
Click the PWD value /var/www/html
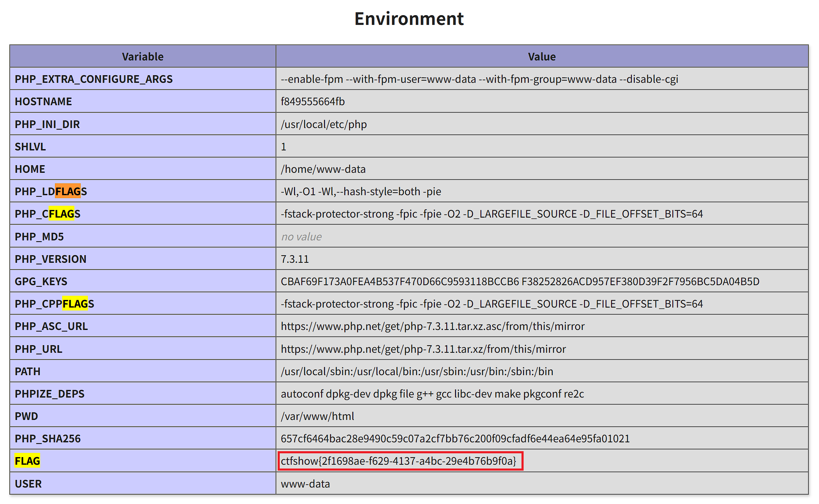317,416
